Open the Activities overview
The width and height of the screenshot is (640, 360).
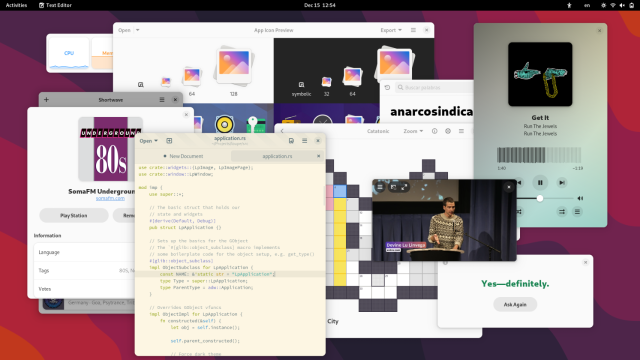tap(16, 5)
